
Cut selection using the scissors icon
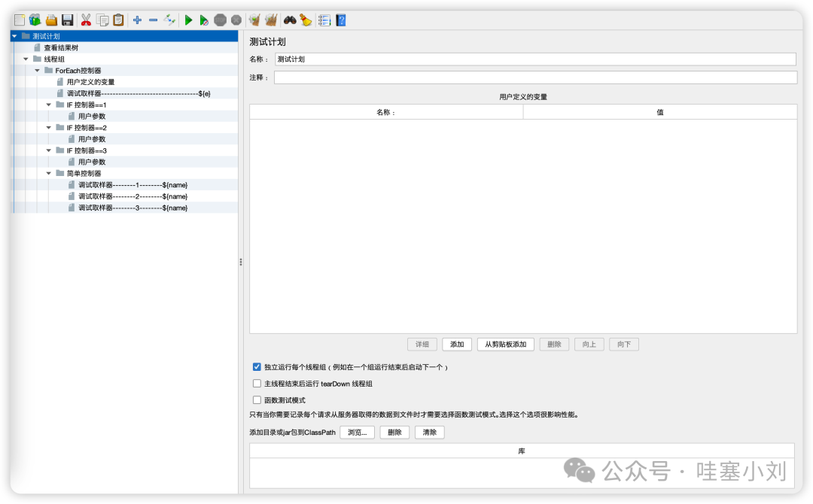tap(86, 20)
